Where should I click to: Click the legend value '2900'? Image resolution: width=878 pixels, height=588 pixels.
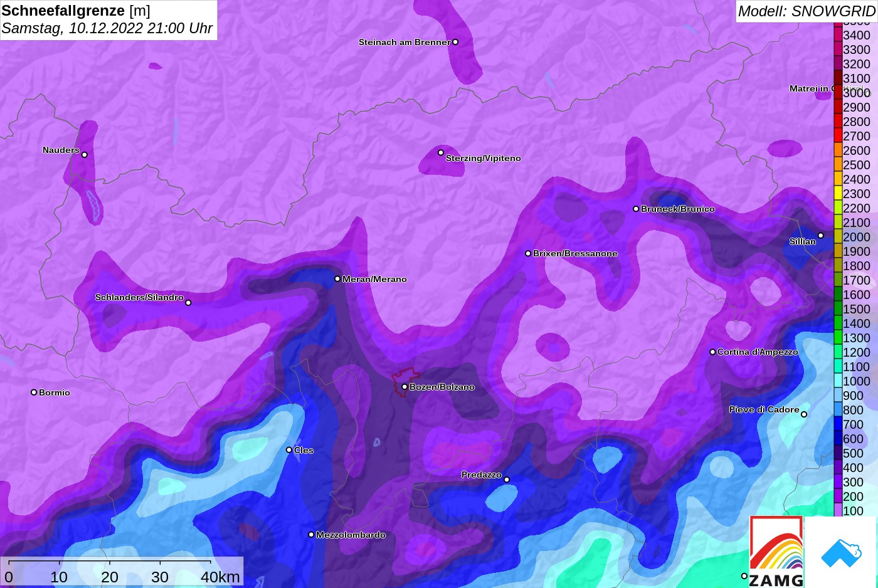point(857,107)
